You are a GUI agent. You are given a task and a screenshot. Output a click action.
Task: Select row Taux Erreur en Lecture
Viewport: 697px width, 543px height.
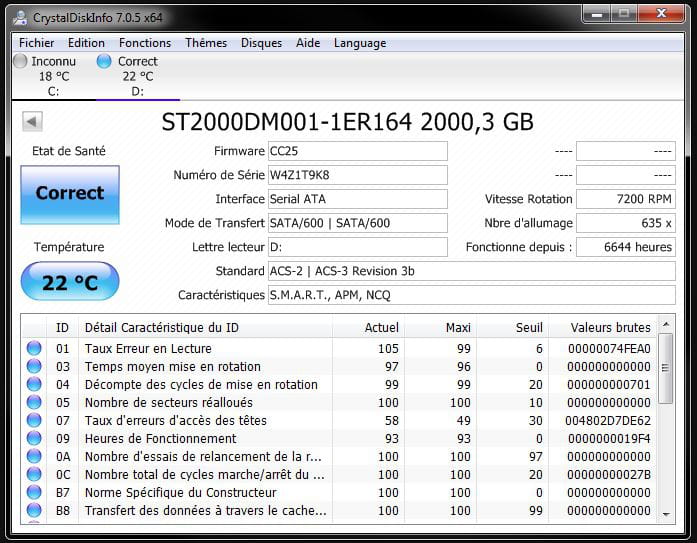tap(340, 348)
